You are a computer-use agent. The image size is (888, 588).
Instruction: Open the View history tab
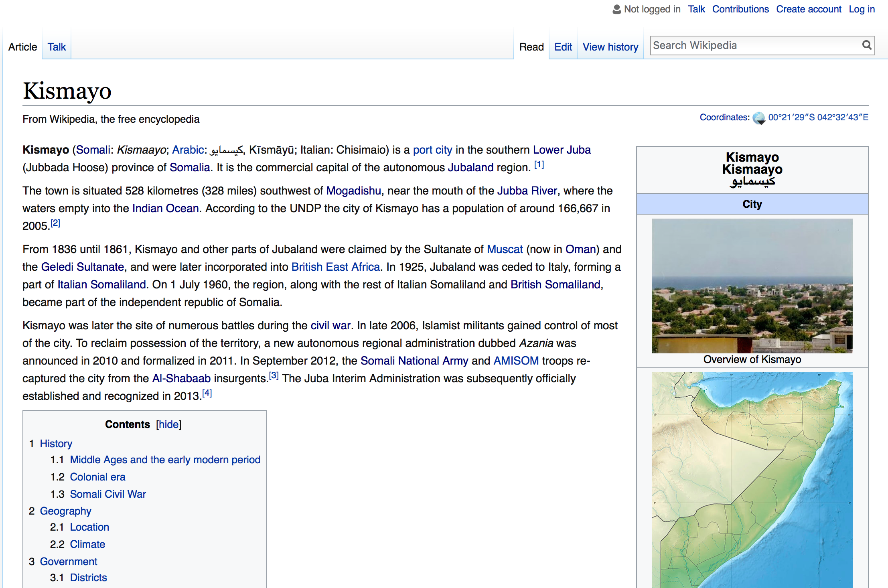pyautogui.click(x=610, y=47)
